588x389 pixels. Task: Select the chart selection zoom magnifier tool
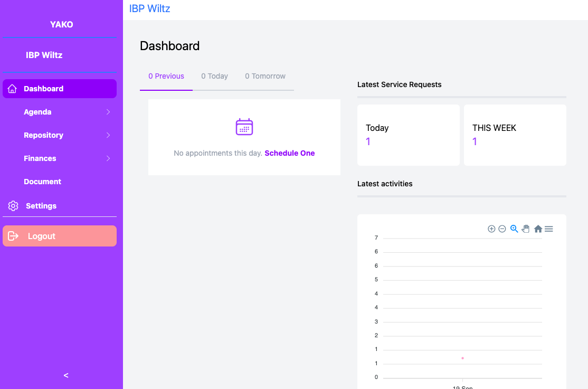coord(514,229)
